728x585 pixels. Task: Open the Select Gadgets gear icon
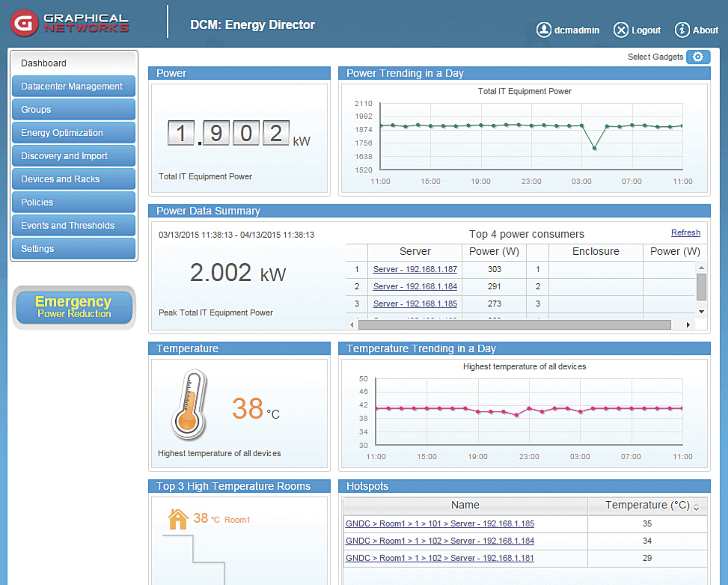[x=698, y=57]
